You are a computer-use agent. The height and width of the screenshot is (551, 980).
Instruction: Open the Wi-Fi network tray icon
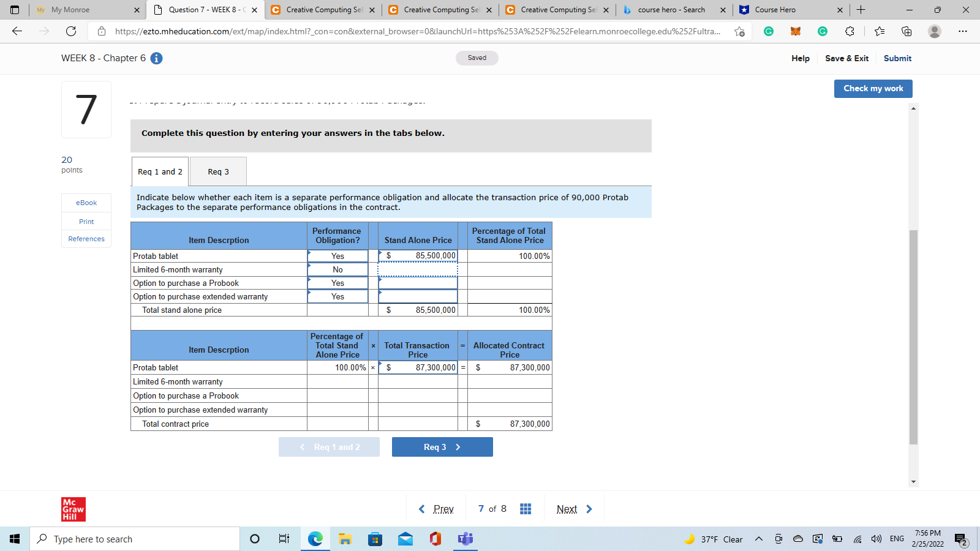pyautogui.click(x=858, y=539)
